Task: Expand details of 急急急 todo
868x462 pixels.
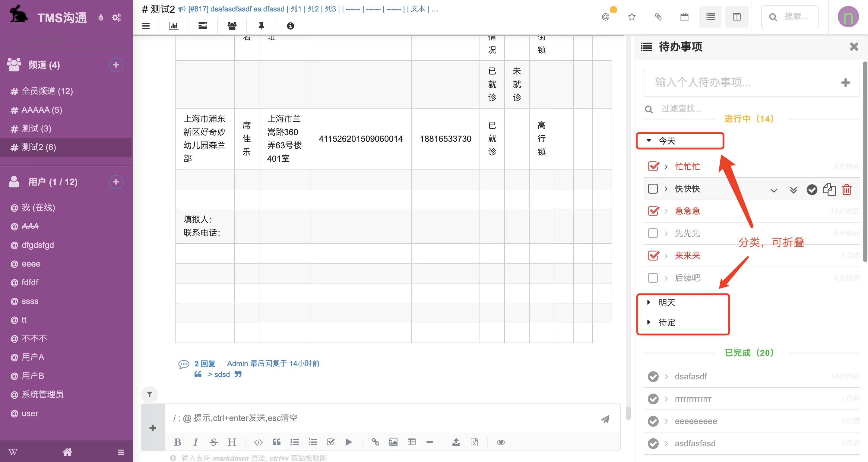Action: [x=666, y=211]
